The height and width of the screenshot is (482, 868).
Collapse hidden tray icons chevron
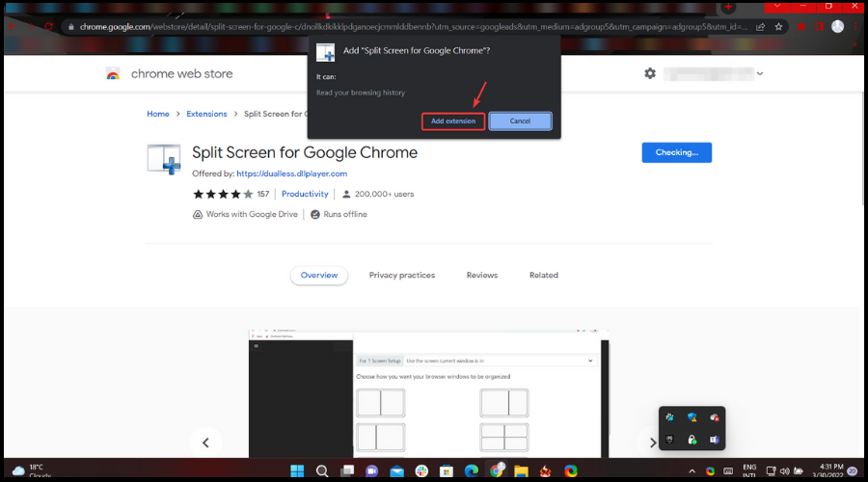692,471
